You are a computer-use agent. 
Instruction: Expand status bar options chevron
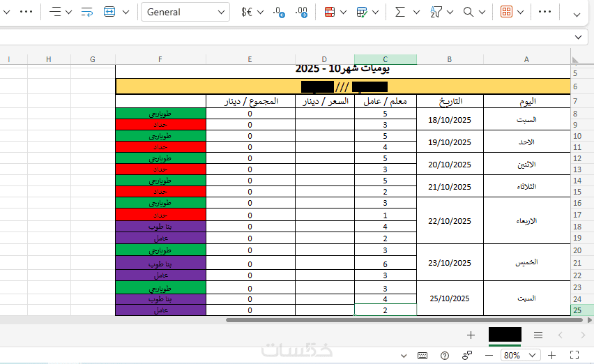pos(404,356)
